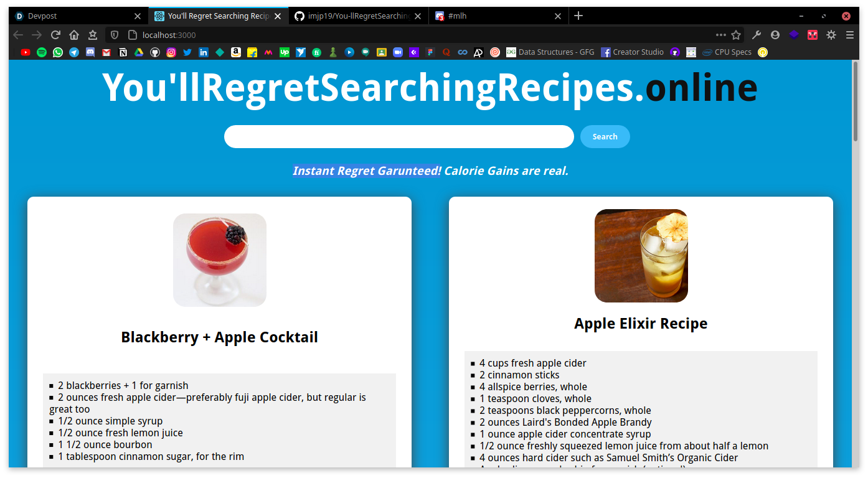The width and height of the screenshot is (868, 478).
Task: Click the You'llRegretSearchingRecipes.online heading
Action: tap(430, 87)
